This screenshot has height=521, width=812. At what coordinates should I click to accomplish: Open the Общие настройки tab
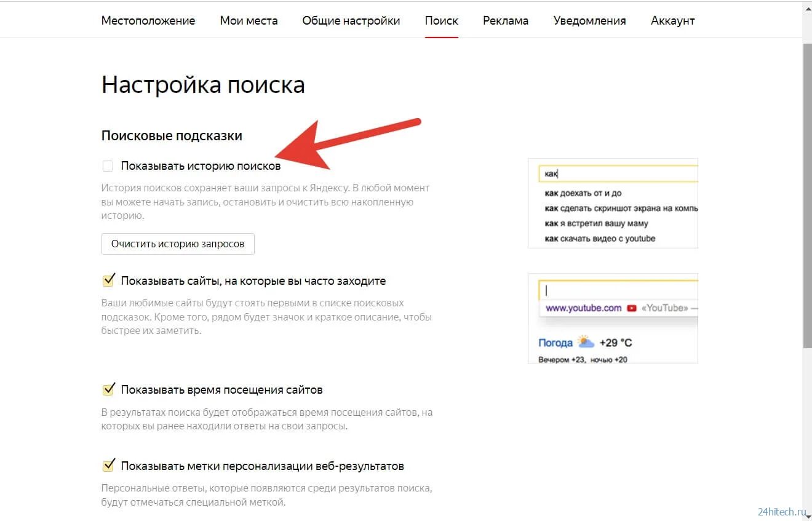(351, 20)
